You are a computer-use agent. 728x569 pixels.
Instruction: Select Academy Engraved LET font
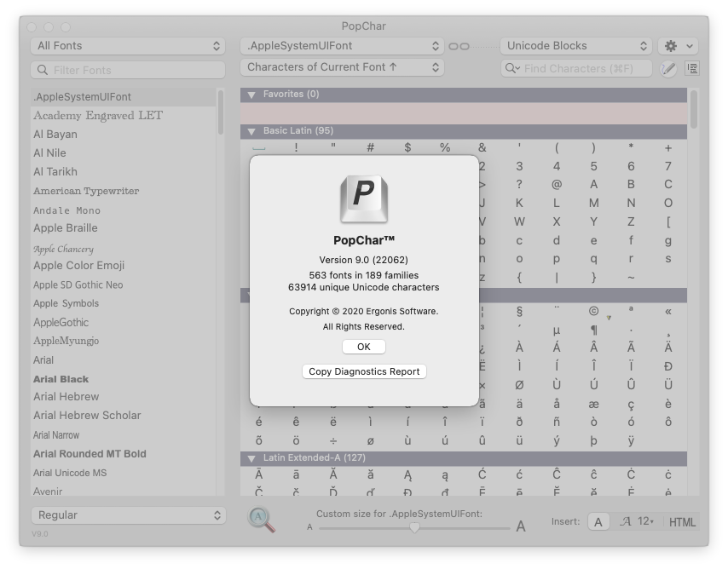123,116
